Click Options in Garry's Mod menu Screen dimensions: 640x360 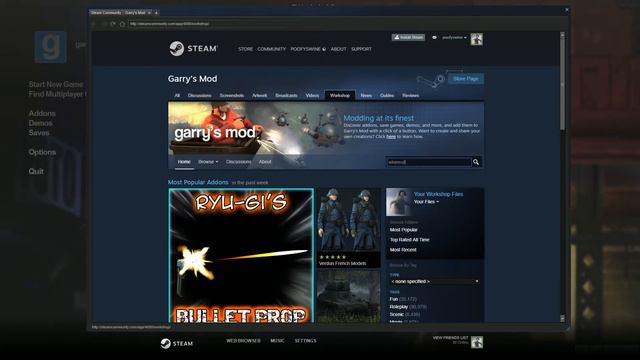(42, 152)
